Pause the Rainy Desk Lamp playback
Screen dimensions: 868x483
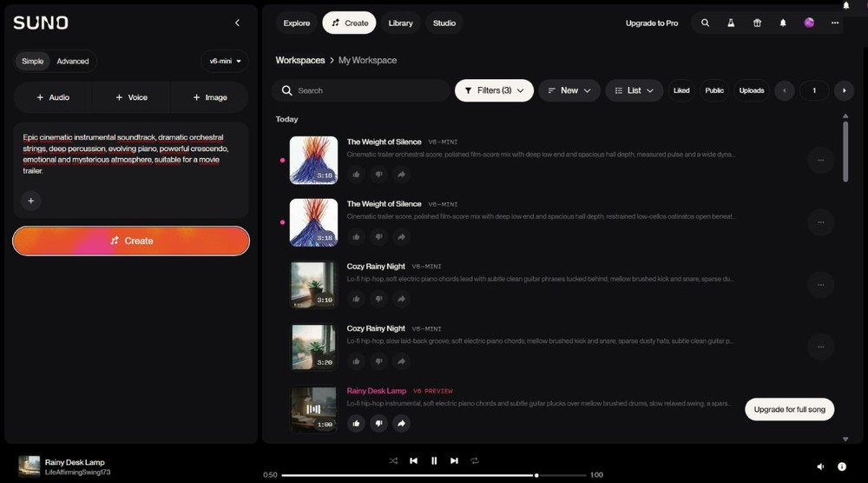tap(434, 460)
